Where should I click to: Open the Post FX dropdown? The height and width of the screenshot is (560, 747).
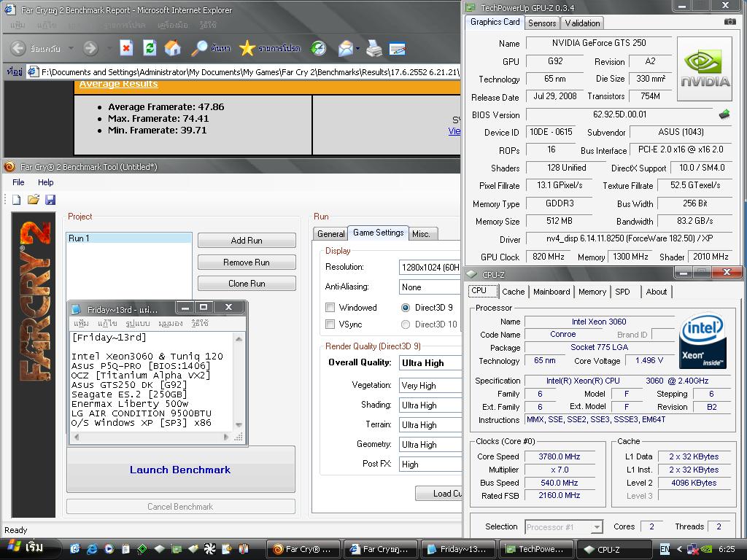430,464
